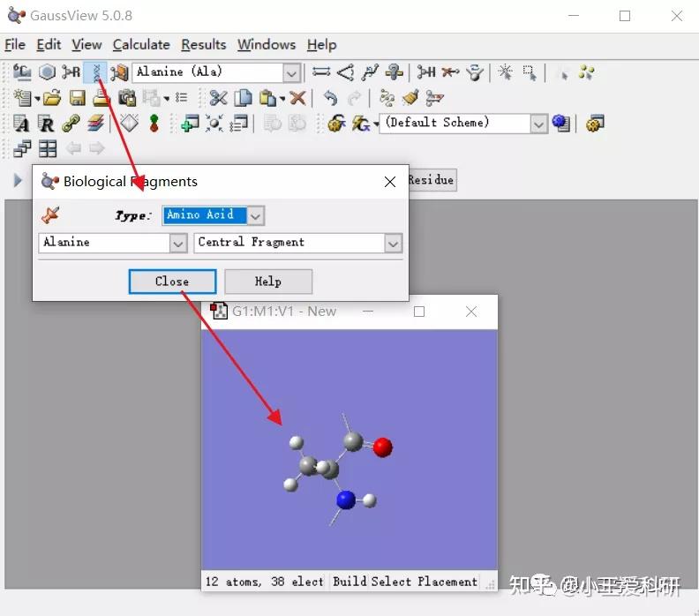This screenshot has width=699, height=616.
Task: Close the Biological Fragments dialog via Close button
Action: pos(172,282)
